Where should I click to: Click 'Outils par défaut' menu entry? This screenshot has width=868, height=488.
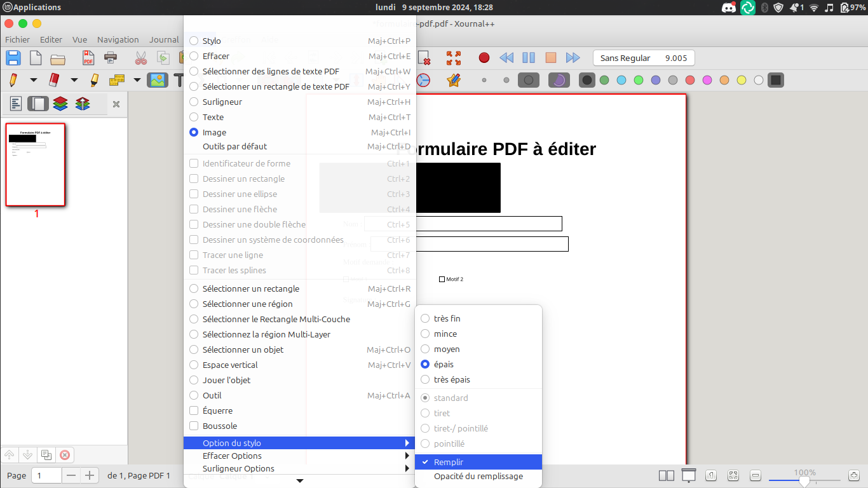[234, 146]
